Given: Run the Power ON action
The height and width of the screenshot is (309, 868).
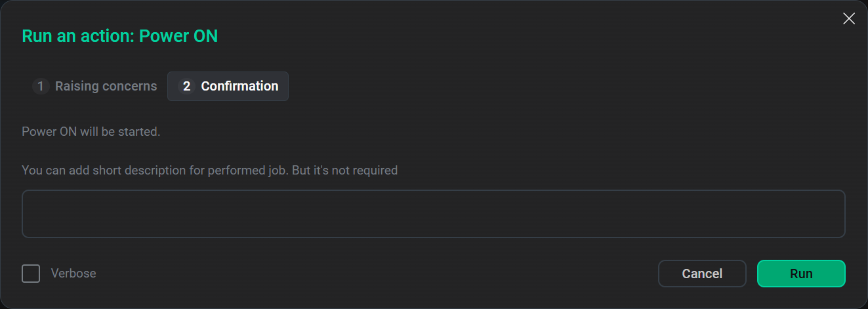Looking at the screenshot, I should pyautogui.click(x=801, y=274).
